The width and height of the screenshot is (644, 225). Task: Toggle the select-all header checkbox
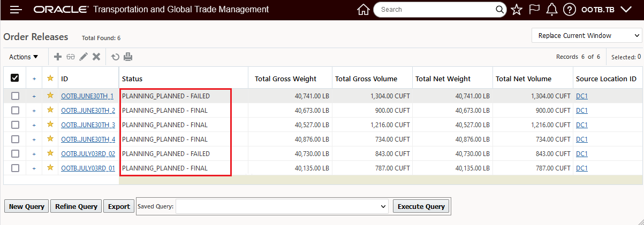15,78
